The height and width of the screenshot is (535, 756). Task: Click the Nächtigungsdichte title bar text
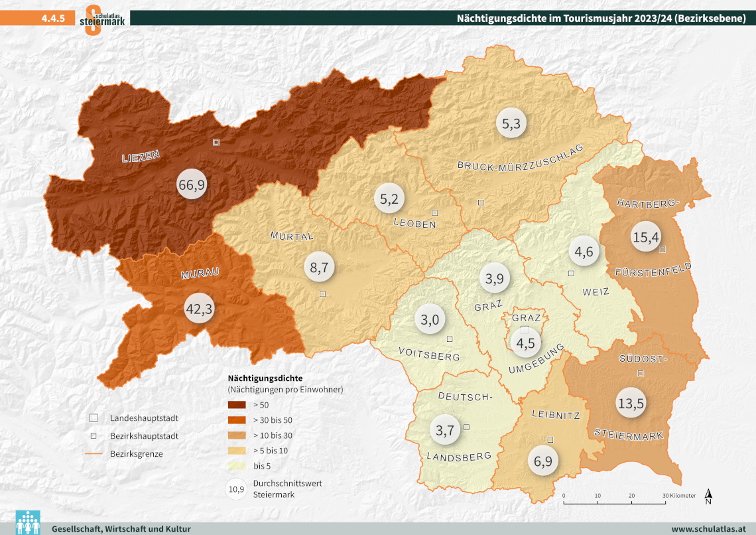[601, 18]
